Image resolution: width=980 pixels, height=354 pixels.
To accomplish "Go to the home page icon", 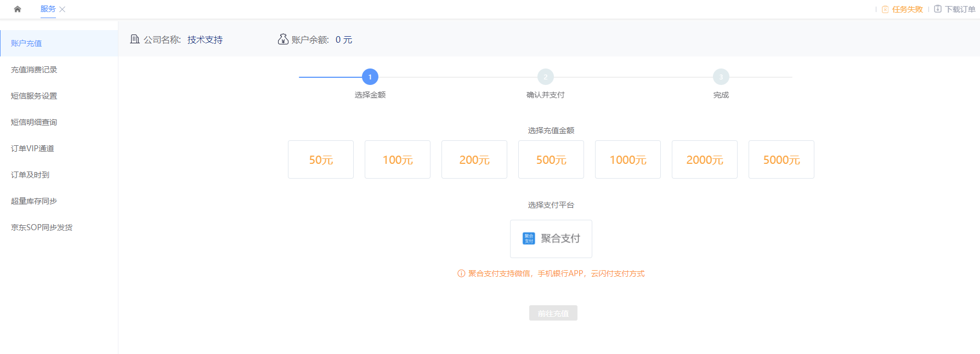I will click(x=18, y=9).
